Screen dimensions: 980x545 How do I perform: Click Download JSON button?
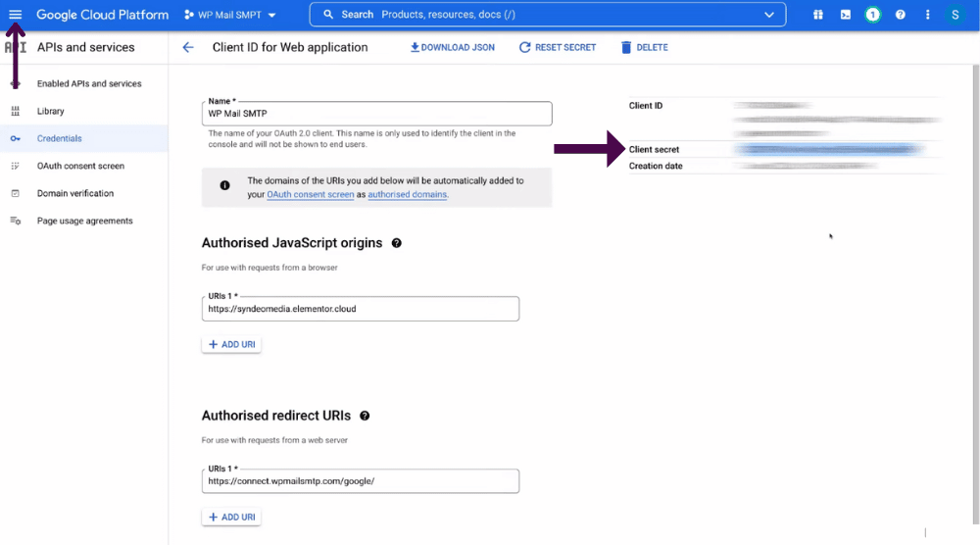click(x=452, y=47)
